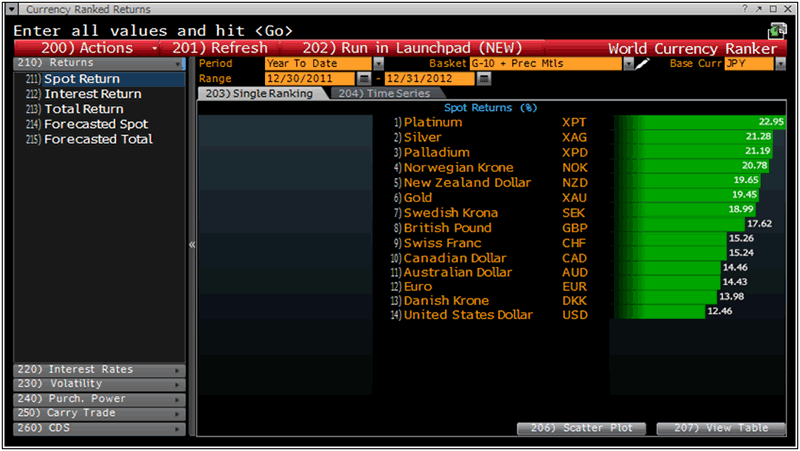Click 202) Run in Launchpad (NEW)
Image resolution: width=800 pixels, height=451 pixels.
(x=412, y=48)
